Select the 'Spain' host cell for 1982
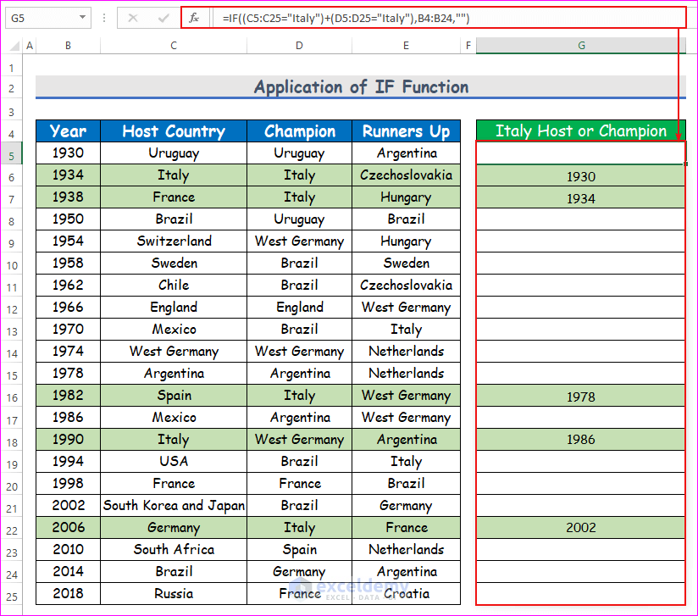The width and height of the screenshot is (698, 616). coord(174,395)
